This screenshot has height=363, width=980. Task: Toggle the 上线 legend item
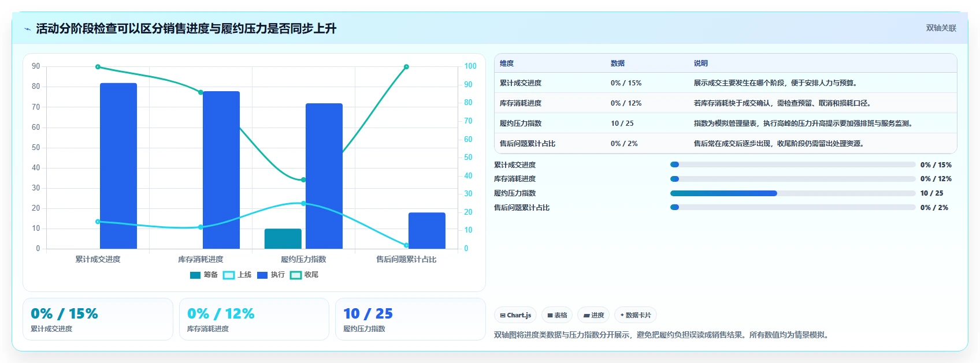click(x=237, y=275)
